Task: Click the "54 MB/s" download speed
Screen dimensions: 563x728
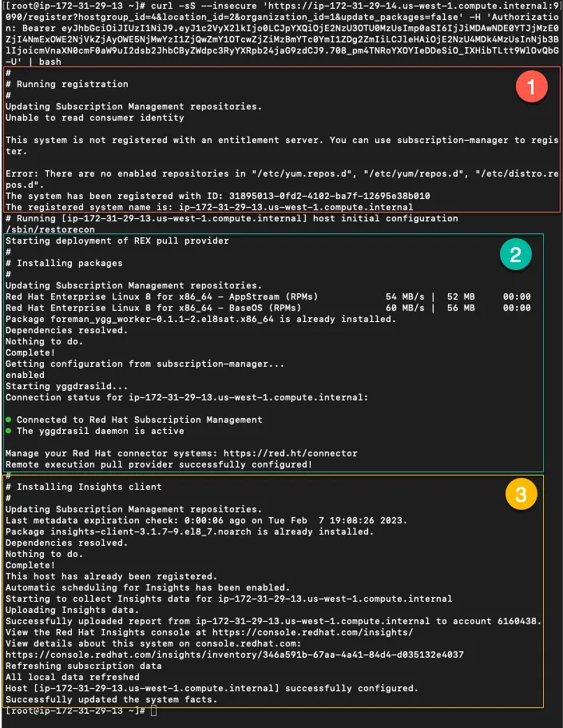Action: (405, 296)
